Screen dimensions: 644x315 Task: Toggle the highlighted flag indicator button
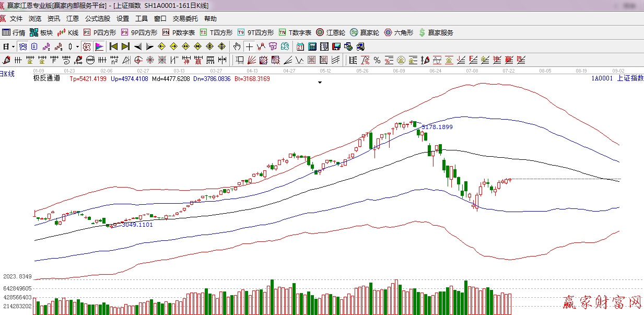[99, 46]
